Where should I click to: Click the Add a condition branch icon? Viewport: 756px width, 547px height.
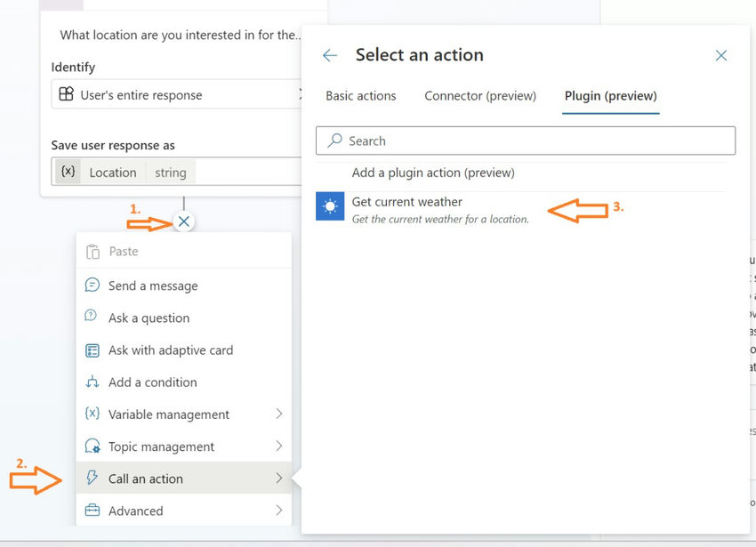pyautogui.click(x=92, y=382)
